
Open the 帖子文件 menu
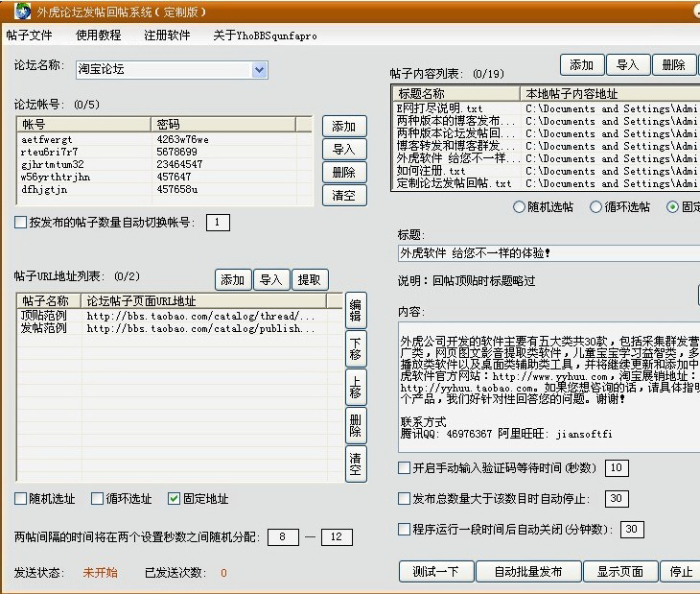coord(30,36)
